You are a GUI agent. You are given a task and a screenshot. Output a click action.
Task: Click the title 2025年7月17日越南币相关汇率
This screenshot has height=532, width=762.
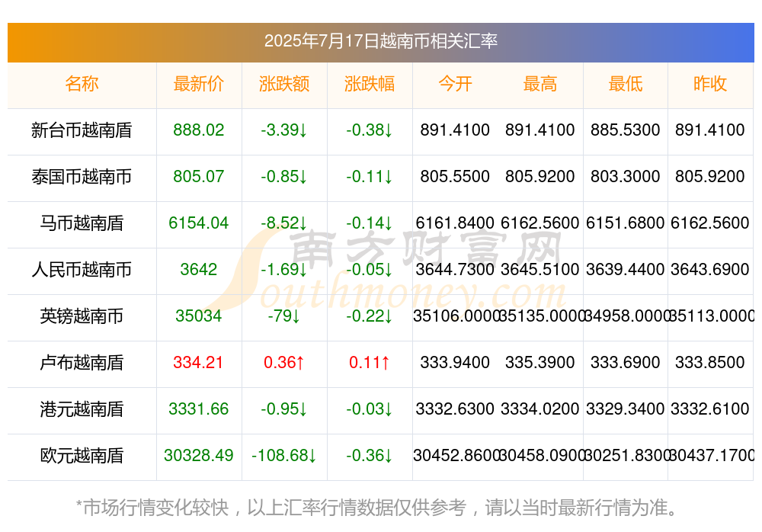coord(380,41)
